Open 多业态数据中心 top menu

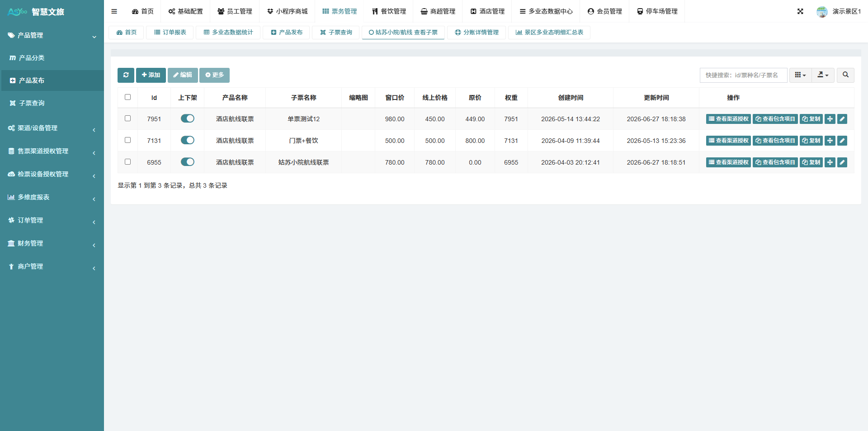(546, 11)
